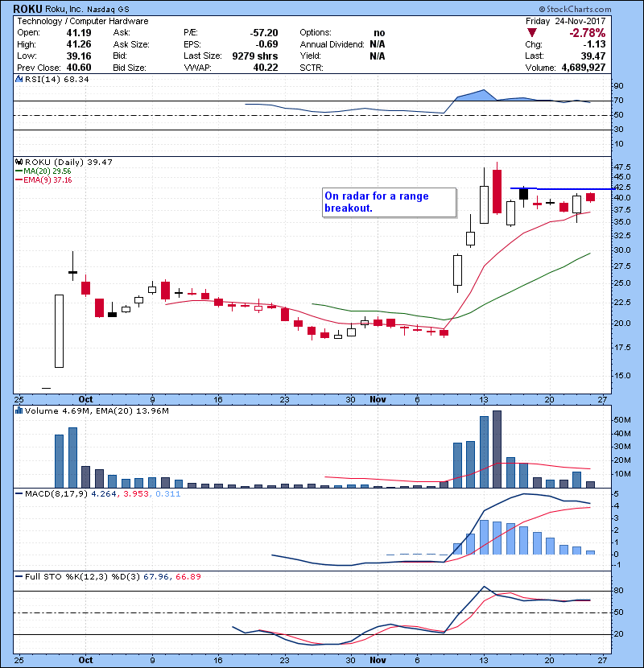The height and width of the screenshot is (668, 644).
Task: Click the MA(20) 29.56 legend
Action: pyautogui.click(x=43, y=171)
